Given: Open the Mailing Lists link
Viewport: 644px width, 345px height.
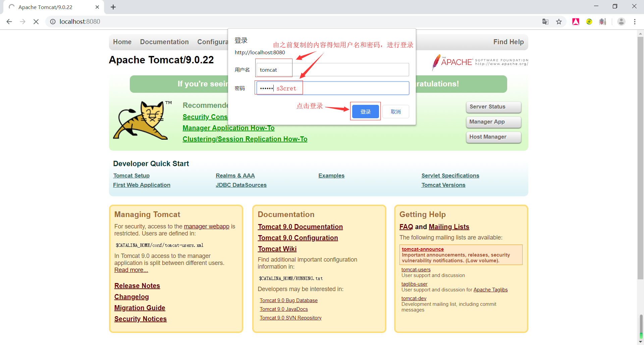Looking at the screenshot, I should [449, 227].
